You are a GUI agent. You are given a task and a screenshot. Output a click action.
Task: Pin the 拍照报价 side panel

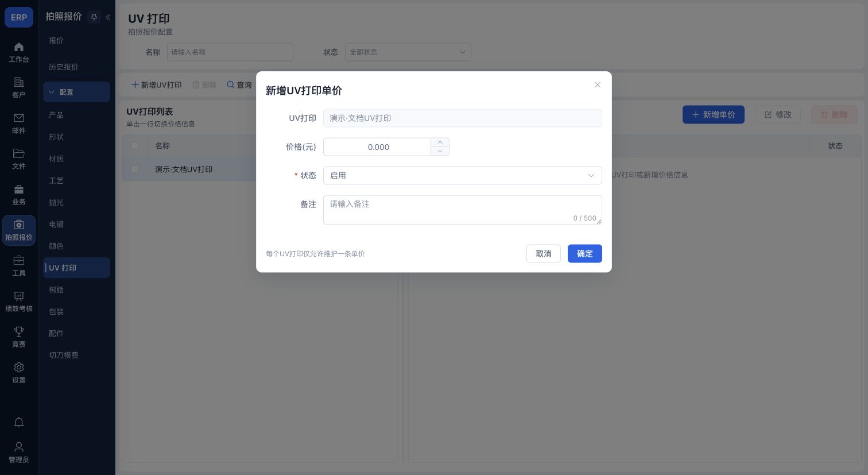94,17
